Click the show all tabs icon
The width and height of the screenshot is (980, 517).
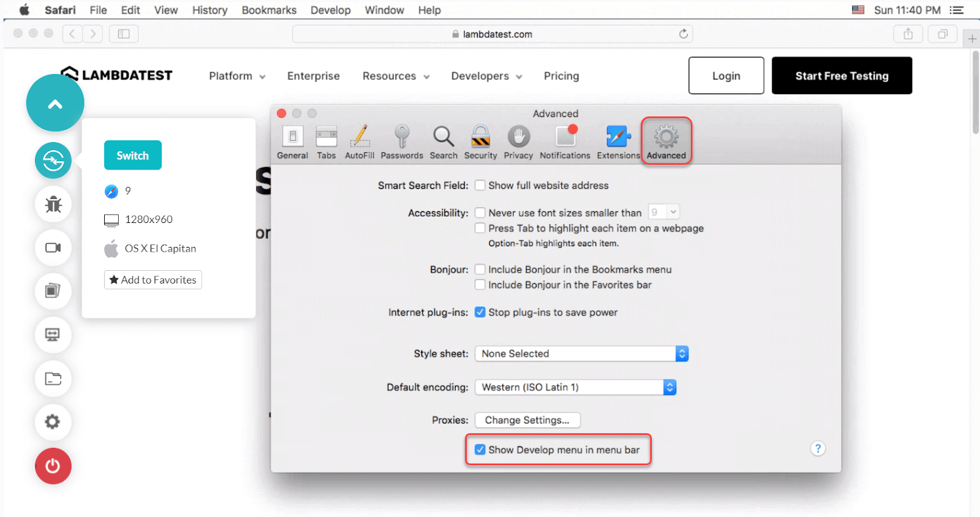(943, 34)
